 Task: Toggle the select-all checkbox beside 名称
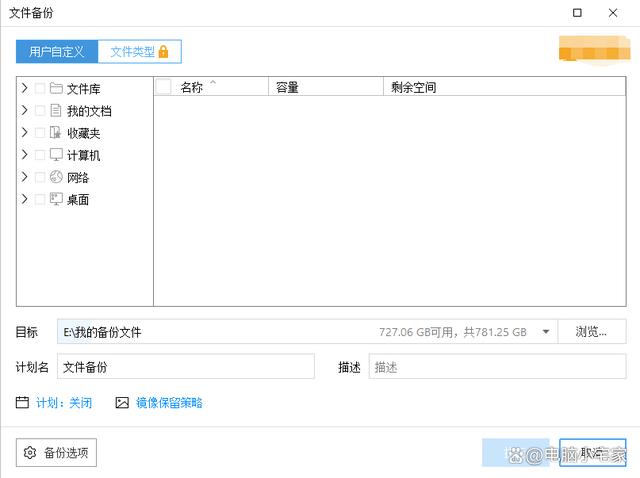(164, 87)
